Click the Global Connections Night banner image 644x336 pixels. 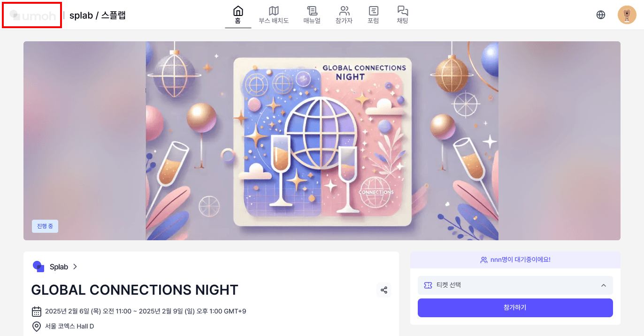pyautogui.click(x=322, y=141)
